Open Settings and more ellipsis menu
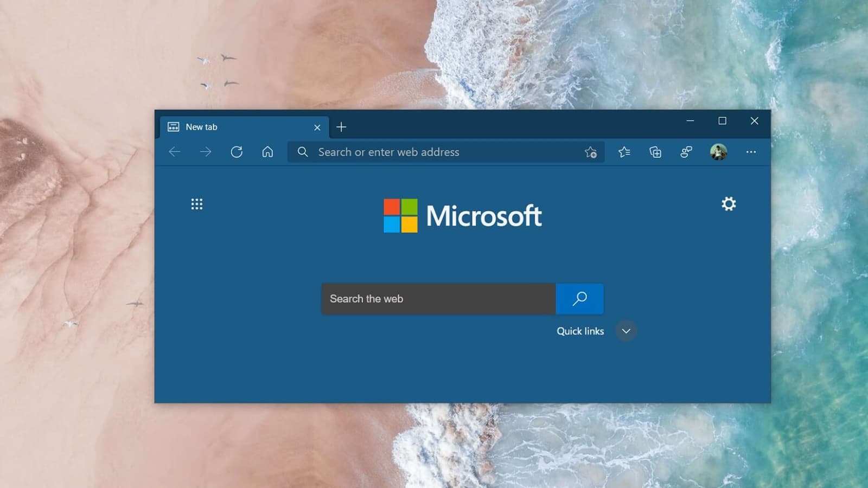This screenshot has width=868, height=488. coord(751,152)
